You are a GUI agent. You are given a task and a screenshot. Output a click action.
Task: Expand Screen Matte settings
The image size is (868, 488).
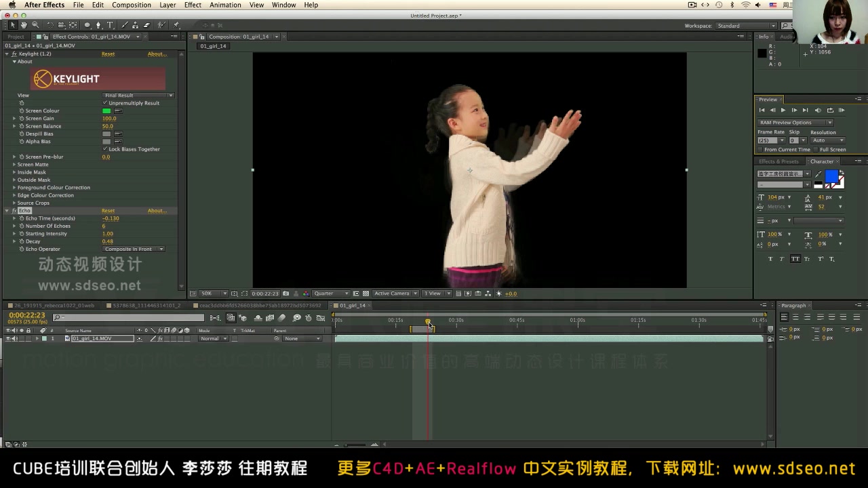tap(14, 165)
